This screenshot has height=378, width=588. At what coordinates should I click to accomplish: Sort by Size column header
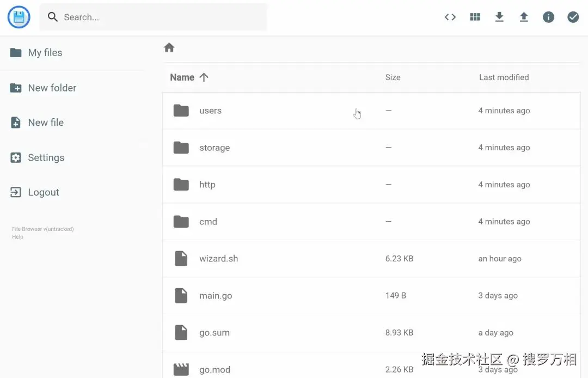click(x=393, y=77)
